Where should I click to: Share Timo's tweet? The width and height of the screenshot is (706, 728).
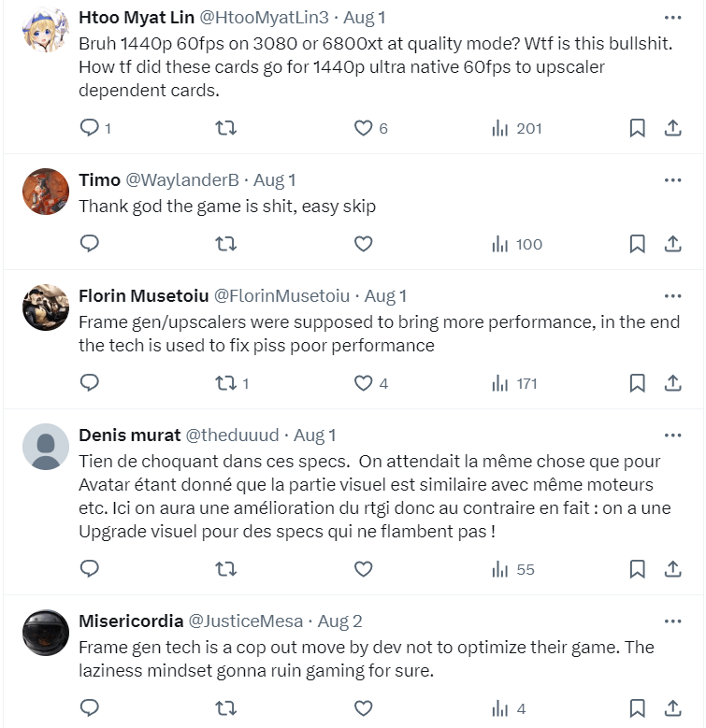(x=672, y=244)
